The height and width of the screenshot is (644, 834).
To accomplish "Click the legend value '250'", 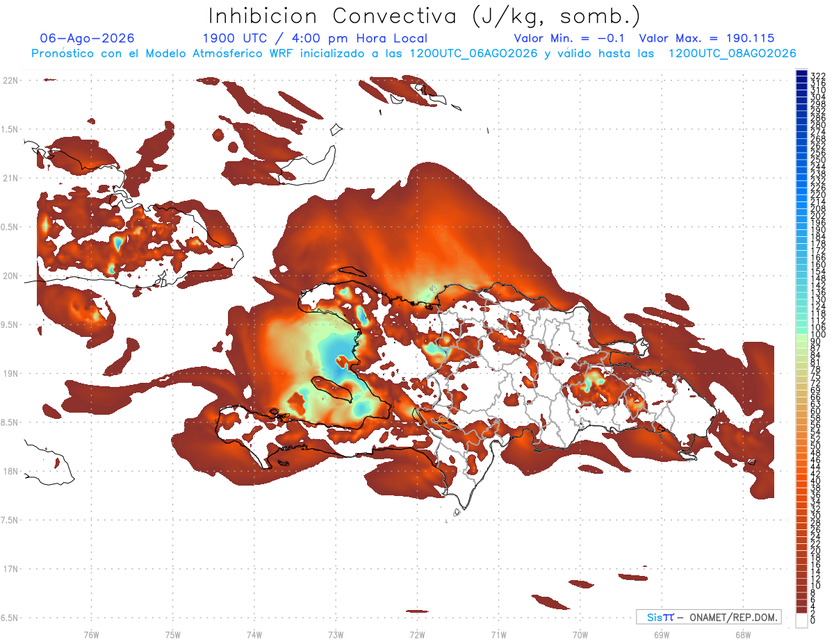I will point(818,160).
